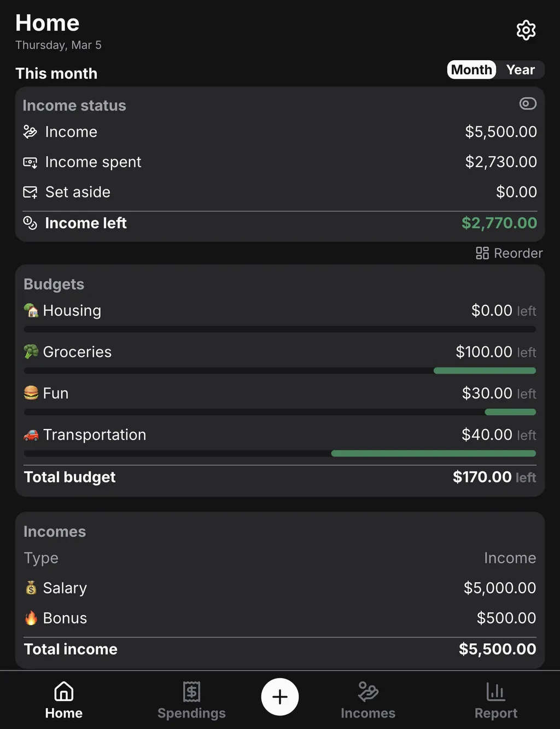Click the Groceries budget progress bar

coord(279,371)
